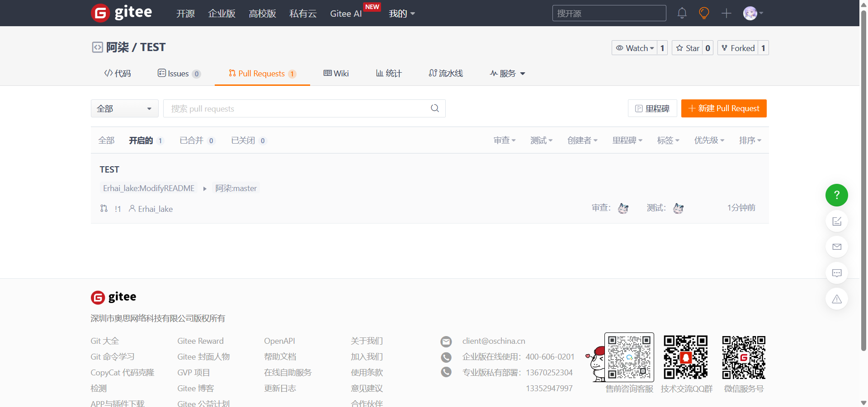Viewport: 868px width, 407px height.
Task: Click the notification bell icon
Action: click(682, 13)
